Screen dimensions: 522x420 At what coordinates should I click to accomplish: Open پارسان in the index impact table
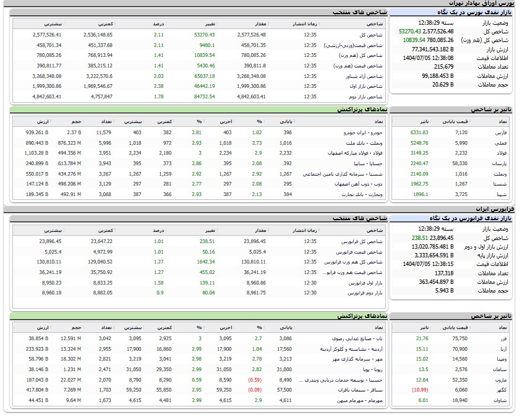point(500,163)
